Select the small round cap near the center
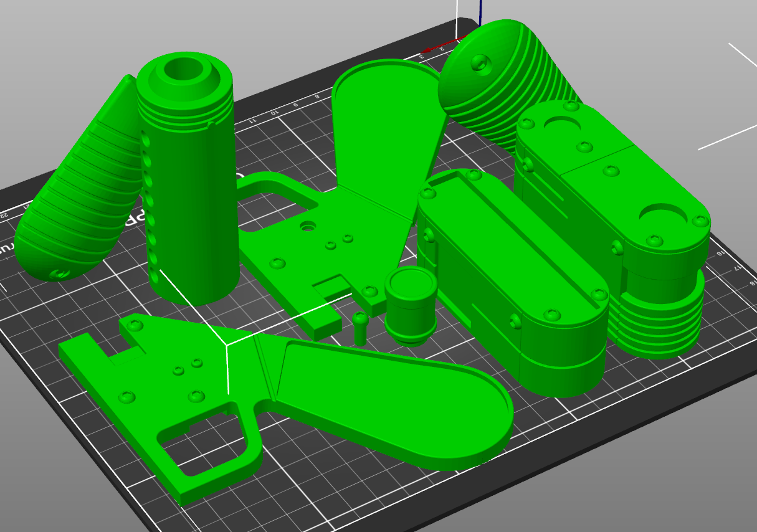The image size is (757, 532). click(409, 305)
